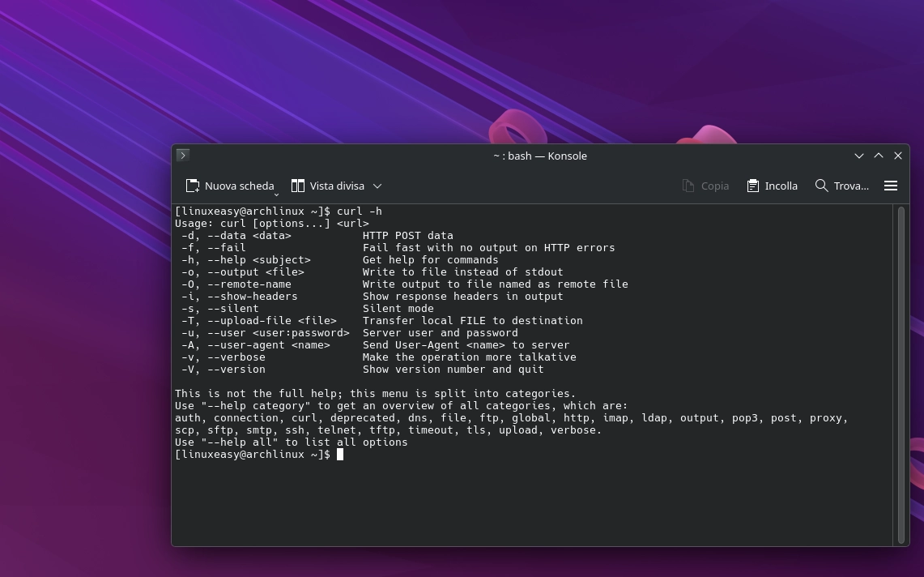Click the Vista divisa button label

(337, 186)
